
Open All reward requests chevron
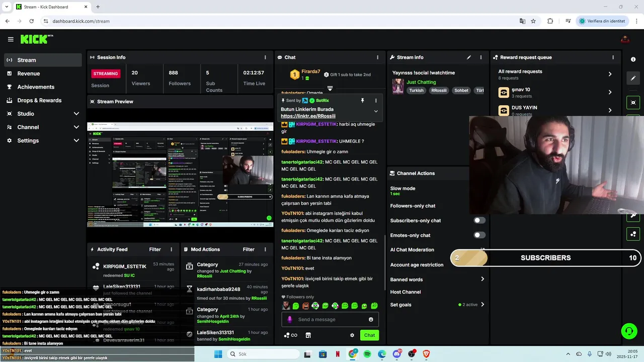[x=610, y=74]
